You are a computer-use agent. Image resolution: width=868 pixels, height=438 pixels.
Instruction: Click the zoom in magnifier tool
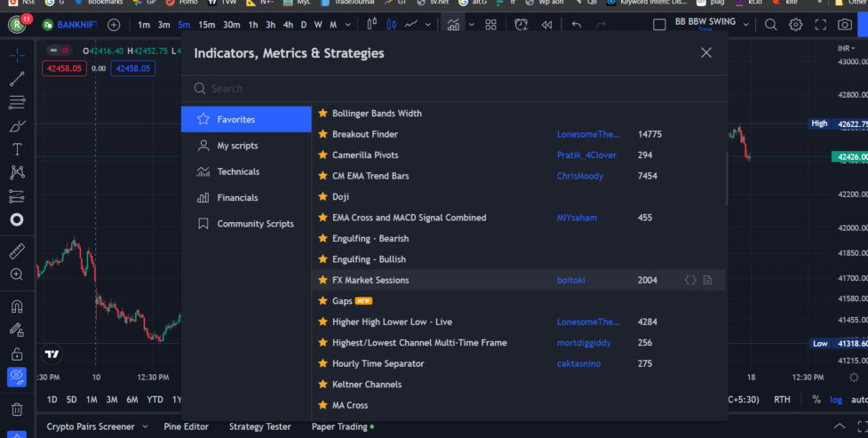[x=17, y=275]
